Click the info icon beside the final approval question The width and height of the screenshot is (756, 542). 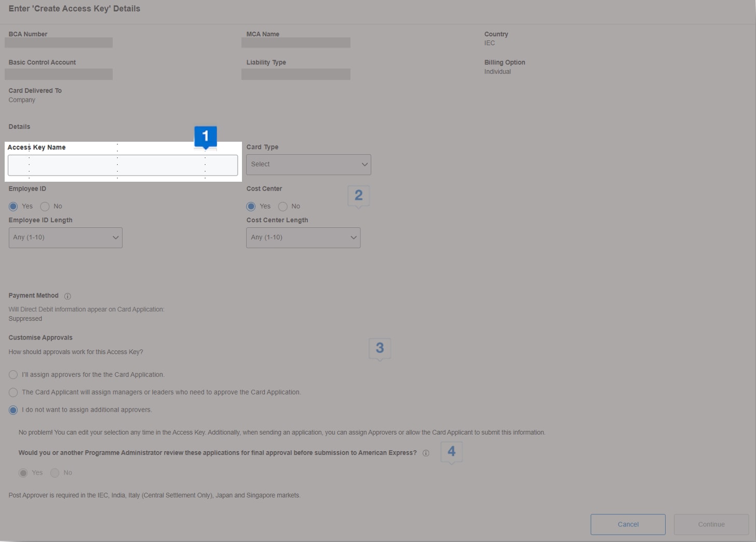[x=426, y=453]
